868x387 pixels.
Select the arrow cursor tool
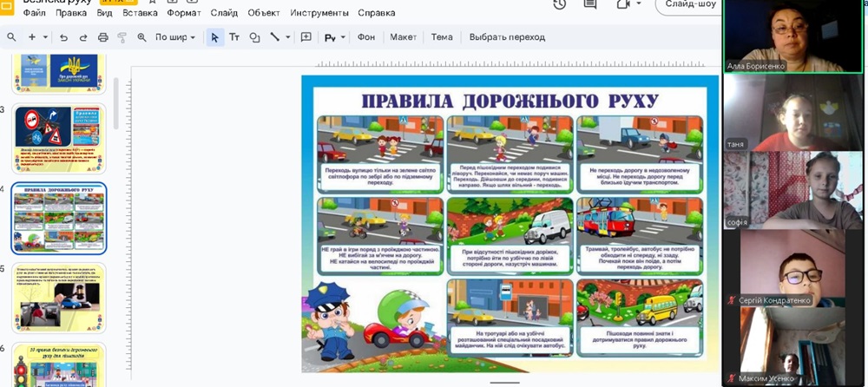[x=215, y=37]
